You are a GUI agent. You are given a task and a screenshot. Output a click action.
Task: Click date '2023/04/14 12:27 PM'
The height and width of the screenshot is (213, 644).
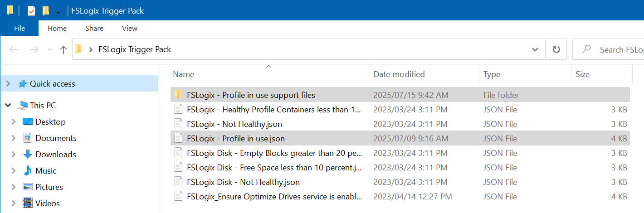pyautogui.click(x=412, y=197)
